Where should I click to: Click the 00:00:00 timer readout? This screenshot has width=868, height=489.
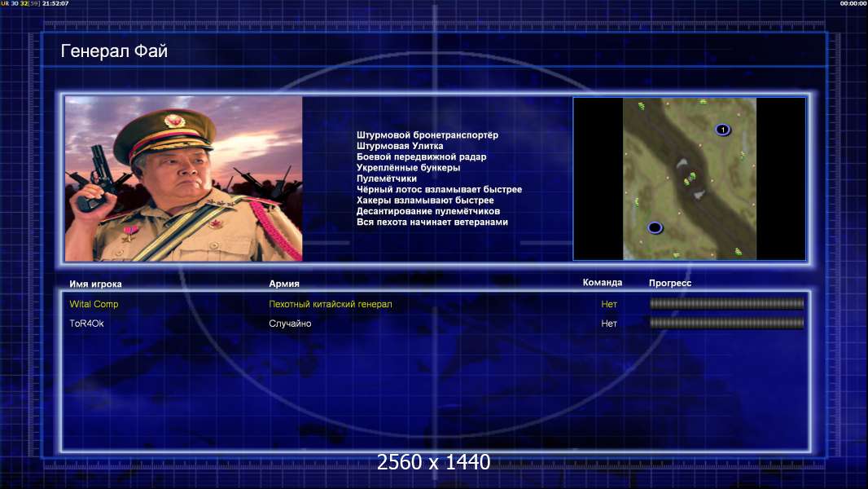point(853,3)
